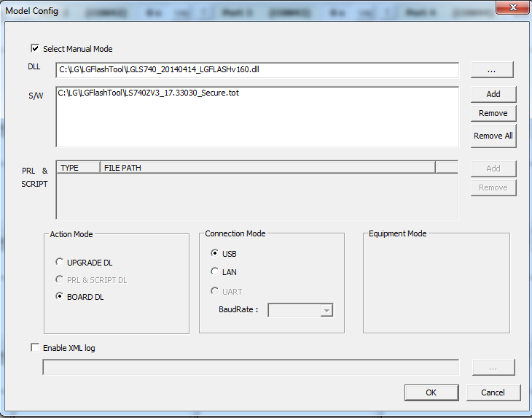532x418 pixels.
Task: Switch the connection mode to LAN
Action: click(x=215, y=272)
